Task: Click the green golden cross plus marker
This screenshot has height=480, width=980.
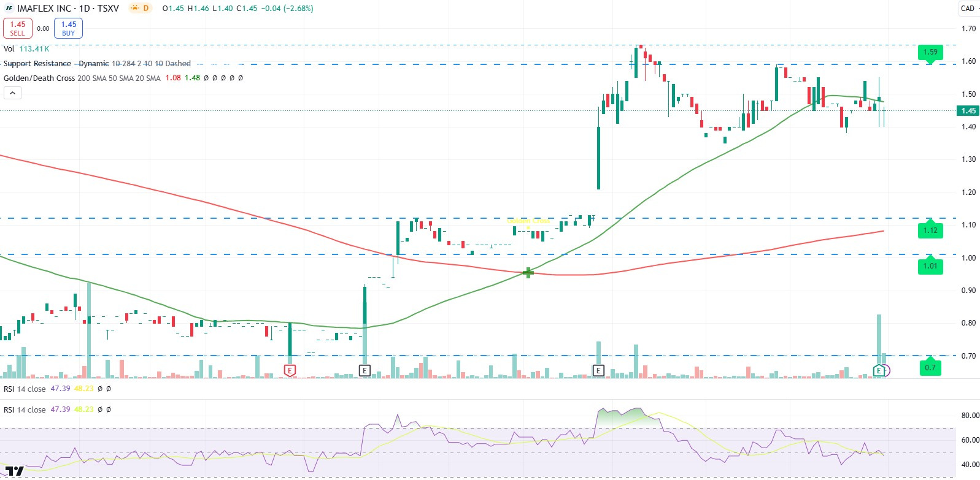Action: (528, 272)
